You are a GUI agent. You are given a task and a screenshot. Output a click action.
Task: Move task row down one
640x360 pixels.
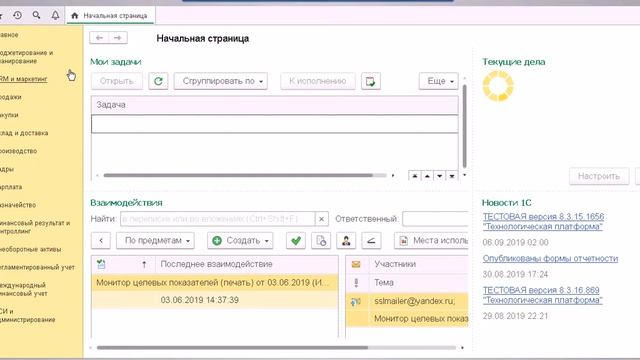point(440,176)
